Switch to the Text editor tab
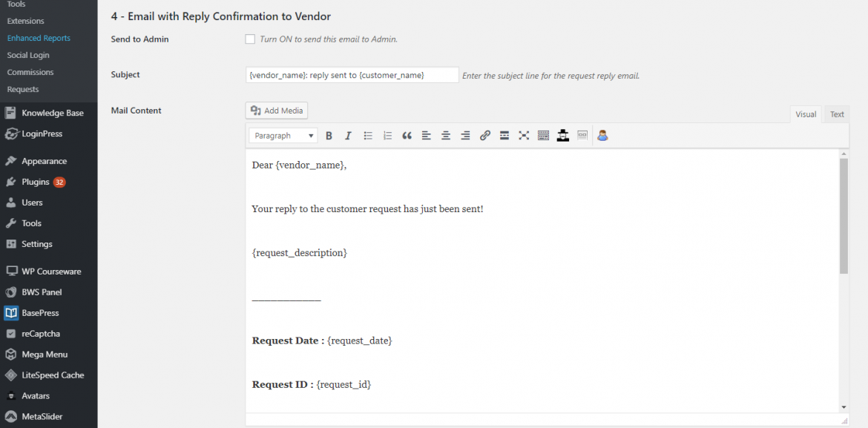868x428 pixels. [x=836, y=114]
